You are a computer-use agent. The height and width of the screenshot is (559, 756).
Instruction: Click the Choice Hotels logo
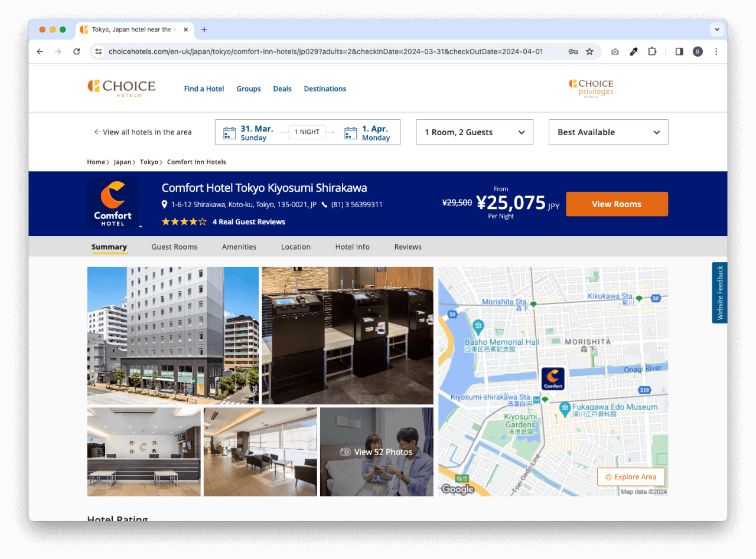pos(122,88)
